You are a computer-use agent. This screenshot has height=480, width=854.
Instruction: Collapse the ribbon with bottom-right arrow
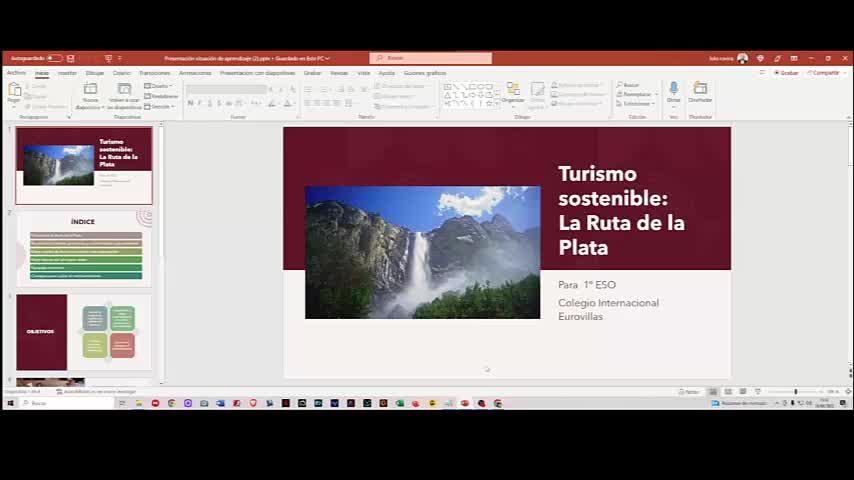point(848,117)
